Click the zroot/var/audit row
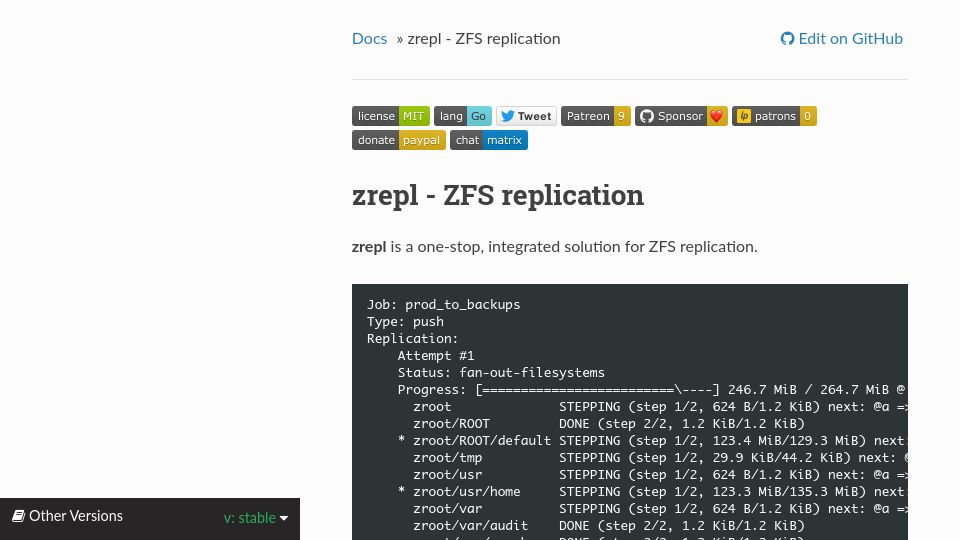Image resolution: width=960 pixels, height=540 pixels. 609,525
